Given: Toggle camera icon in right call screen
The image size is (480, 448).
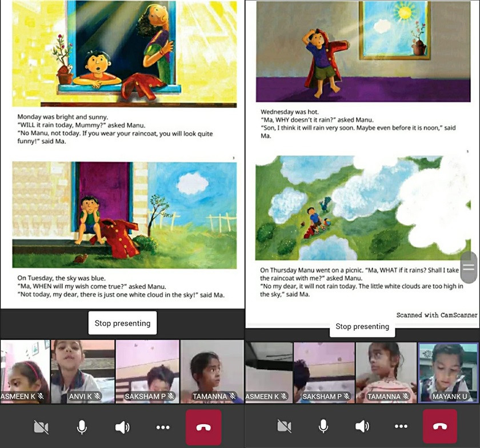Looking at the screenshot, I should [x=284, y=426].
